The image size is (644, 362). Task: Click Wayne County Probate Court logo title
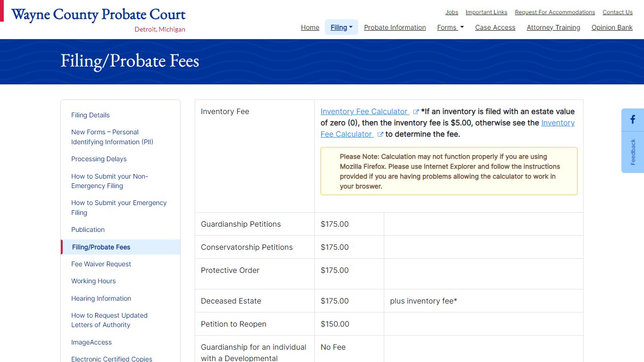[x=99, y=14]
